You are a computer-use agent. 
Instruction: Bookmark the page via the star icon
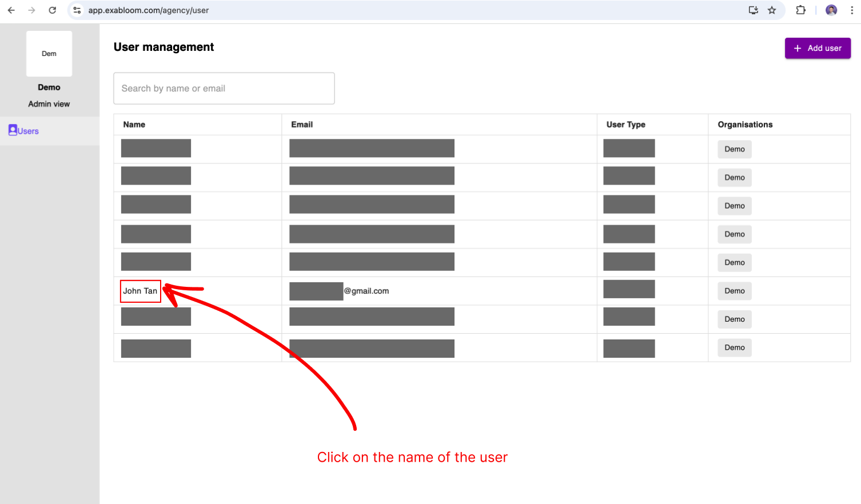pyautogui.click(x=772, y=10)
